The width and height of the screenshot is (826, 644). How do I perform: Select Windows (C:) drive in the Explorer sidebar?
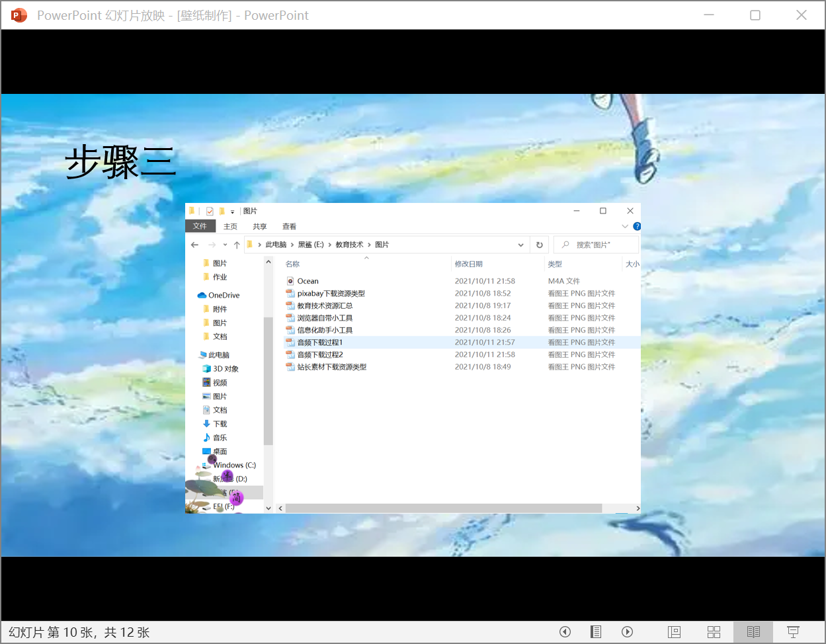click(229, 465)
